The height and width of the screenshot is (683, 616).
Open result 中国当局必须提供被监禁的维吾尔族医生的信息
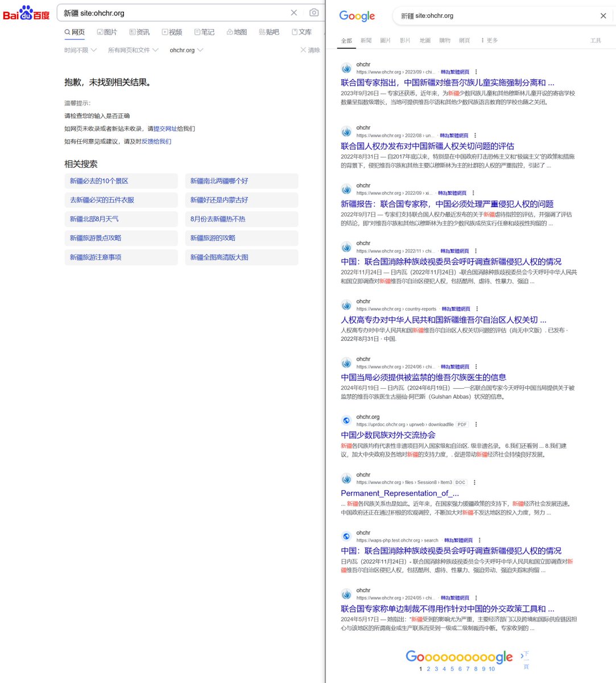tap(423, 377)
